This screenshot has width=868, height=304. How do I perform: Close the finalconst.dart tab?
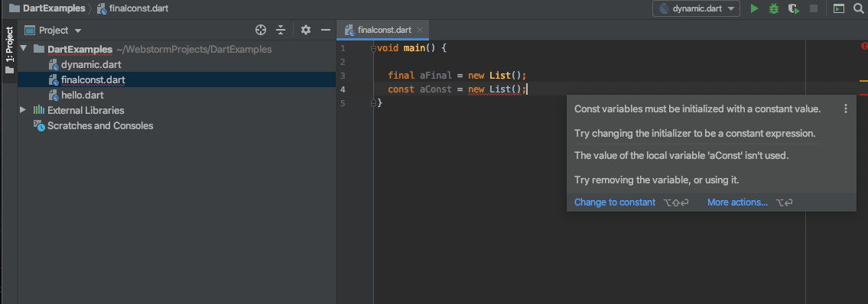(420, 30)
